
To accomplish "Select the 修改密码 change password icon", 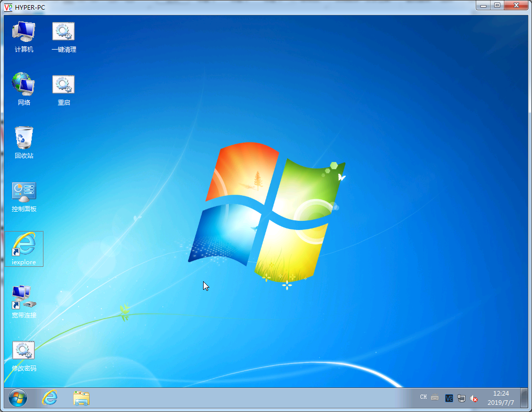I will pos(24,356).
